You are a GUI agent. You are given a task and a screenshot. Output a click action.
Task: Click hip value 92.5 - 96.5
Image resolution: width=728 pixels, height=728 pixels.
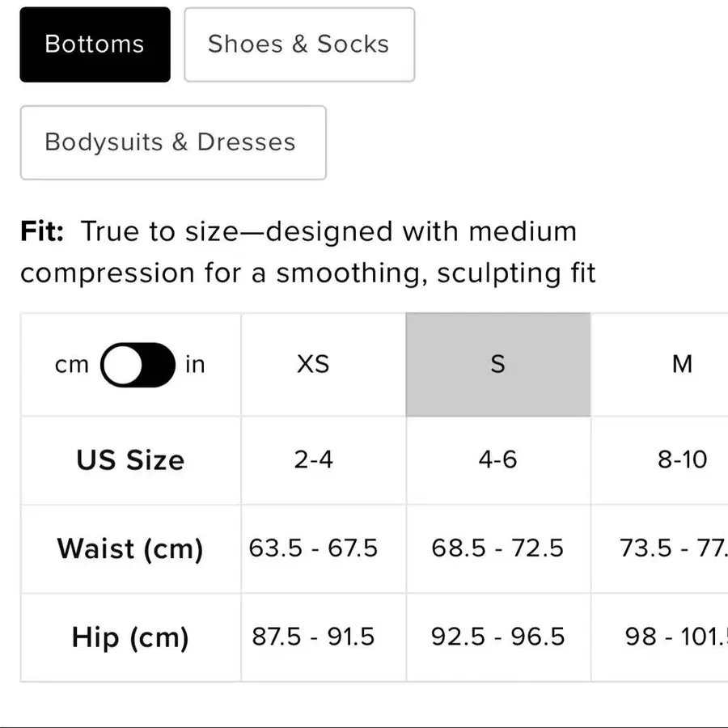pos(498,637)
